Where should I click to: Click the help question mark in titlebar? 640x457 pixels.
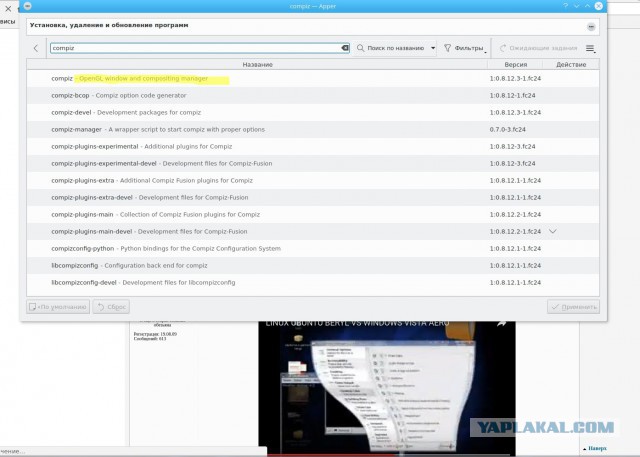pos(565,6)
